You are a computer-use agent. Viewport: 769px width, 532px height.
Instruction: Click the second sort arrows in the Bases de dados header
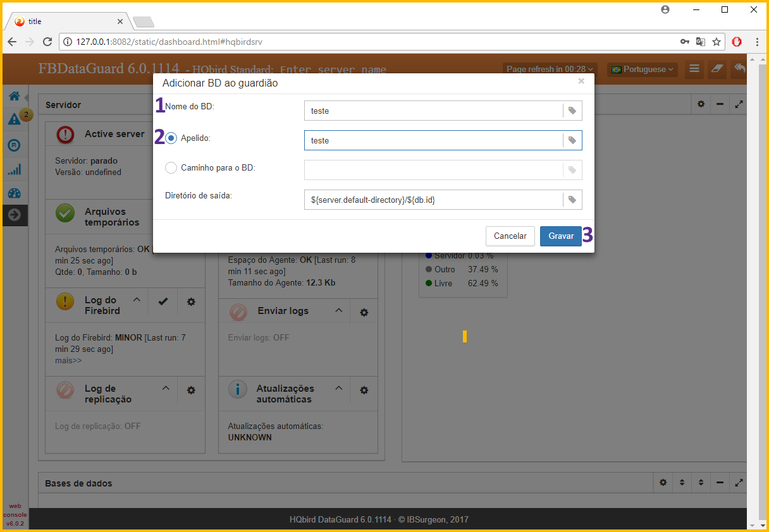click(x=701, y=483)
